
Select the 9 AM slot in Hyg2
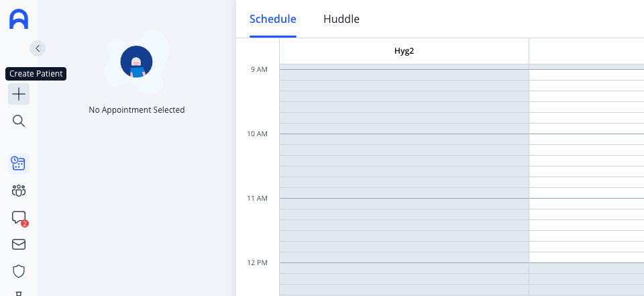point(404,75)
